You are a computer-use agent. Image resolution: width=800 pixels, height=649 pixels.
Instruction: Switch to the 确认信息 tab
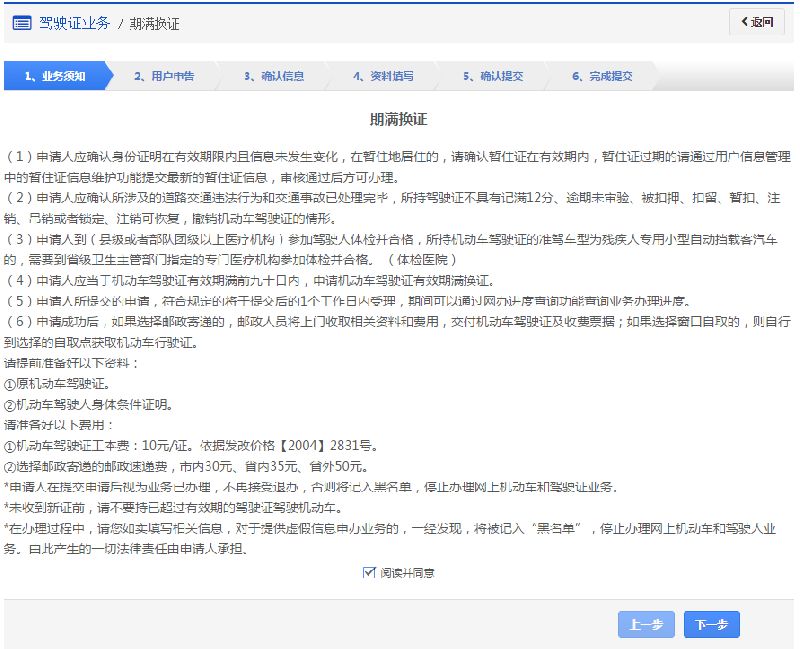(277, 75)
